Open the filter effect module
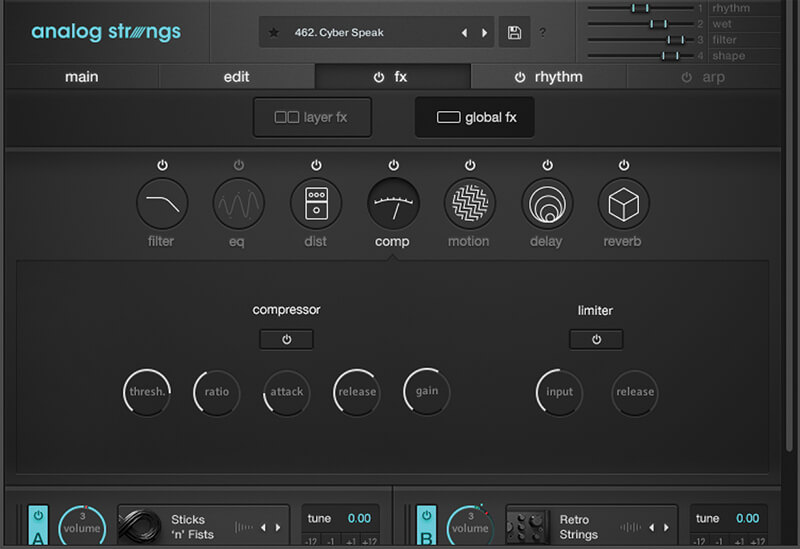 (162, 204)
